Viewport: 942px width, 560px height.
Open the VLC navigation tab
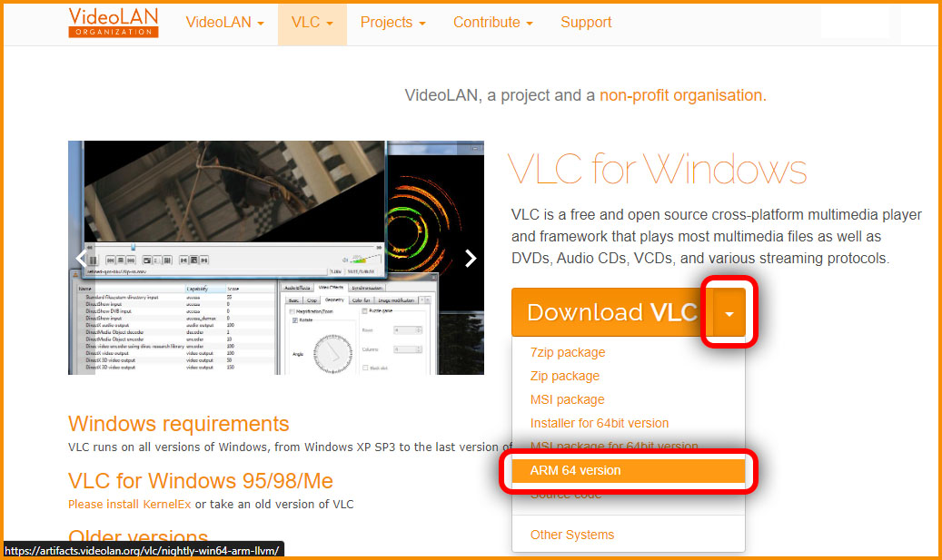click(x=312, y=23)
